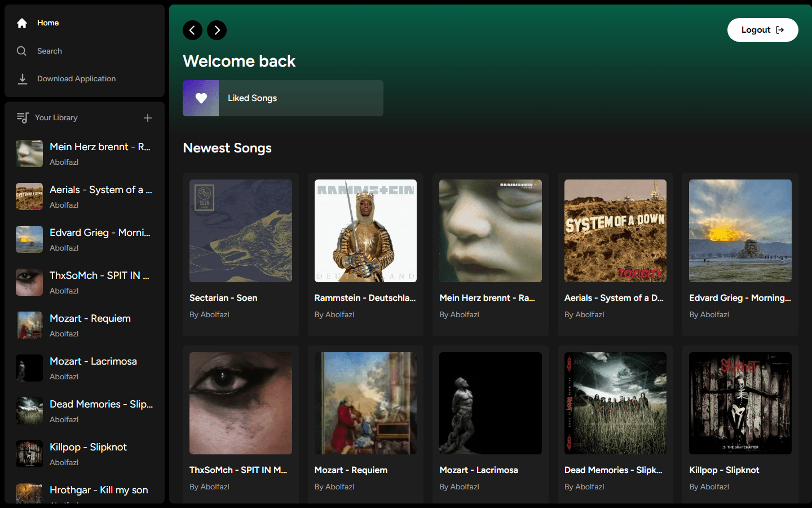Screen dimensions: 812x508
Task: Play Rammstein Deutschland album cover
Action: pyautogui.click(x=365, y=231)
